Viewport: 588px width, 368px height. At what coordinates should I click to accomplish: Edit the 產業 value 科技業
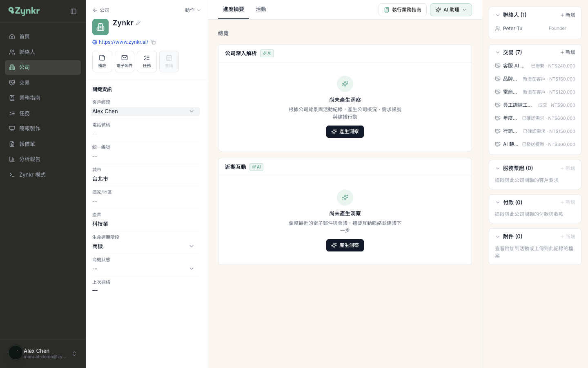tap(145, 224)
